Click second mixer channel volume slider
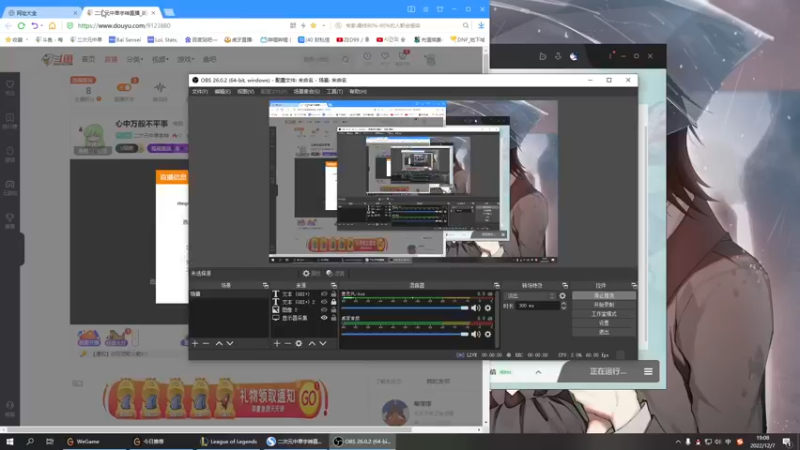The image size is (800, 450). click(x=405, y=334)
